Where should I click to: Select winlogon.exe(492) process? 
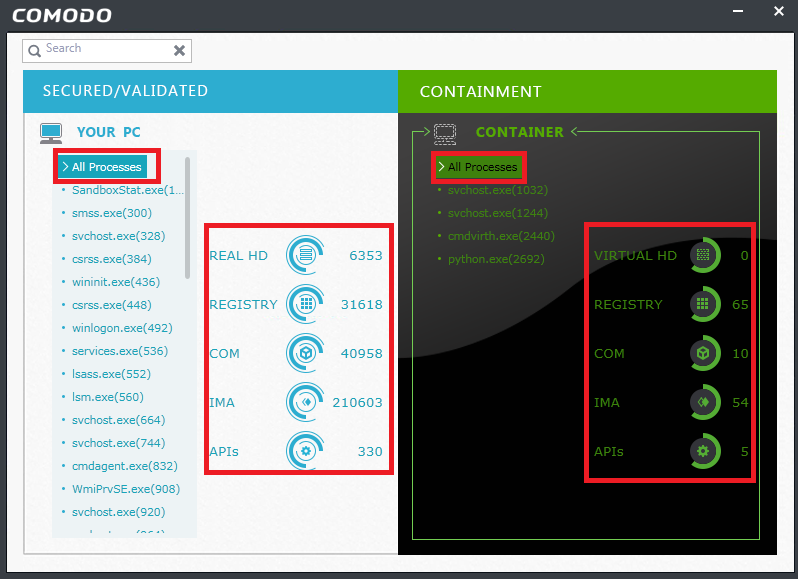(122, 328)
